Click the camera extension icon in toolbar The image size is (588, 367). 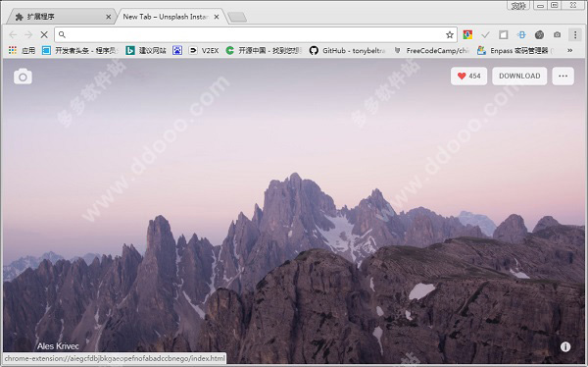[x=558, y=35]
